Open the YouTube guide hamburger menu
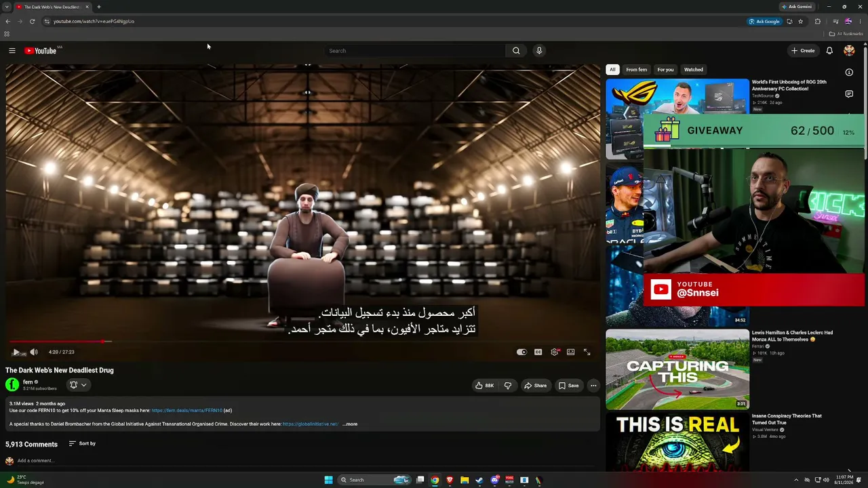Image resolution: width=868 pixels, height=488 pixels. pyautogui.click(x=12, y=51)
